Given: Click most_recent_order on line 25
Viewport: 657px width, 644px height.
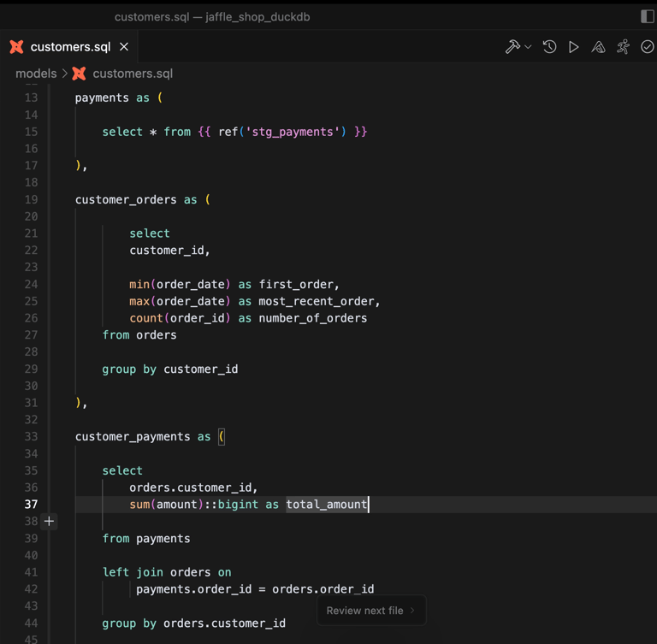Looking at the screenshot, I should (x=317, y=301).
